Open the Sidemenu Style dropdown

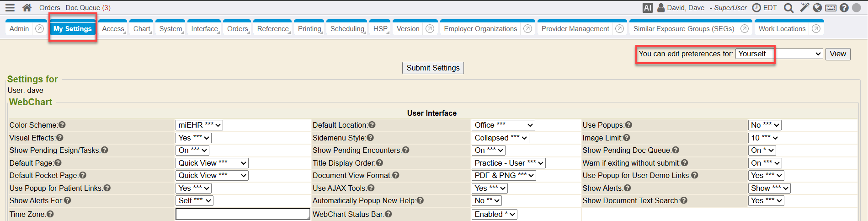pos(500,138)
